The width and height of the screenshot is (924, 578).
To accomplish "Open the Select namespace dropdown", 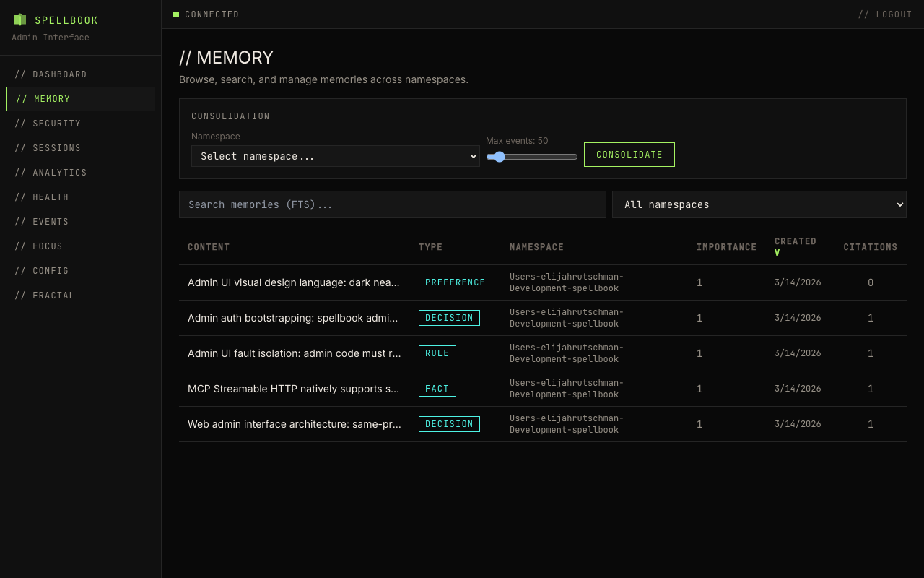I will coord(335,156).
